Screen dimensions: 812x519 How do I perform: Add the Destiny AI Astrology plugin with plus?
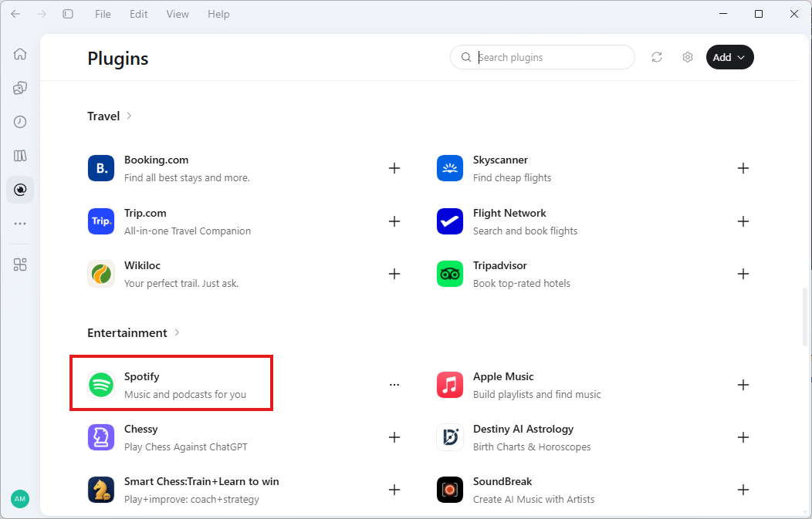coord(743,437)
